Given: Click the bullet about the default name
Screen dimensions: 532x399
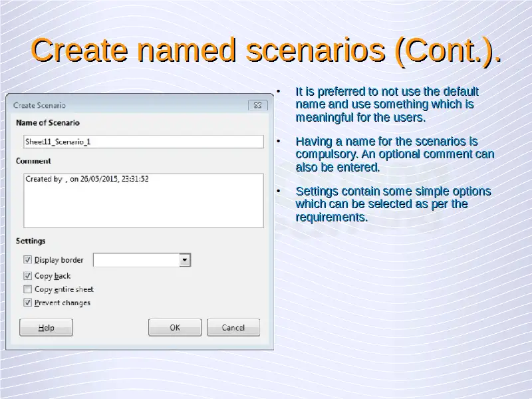Looking at the screenshot, I should click(x=386, y=104).
